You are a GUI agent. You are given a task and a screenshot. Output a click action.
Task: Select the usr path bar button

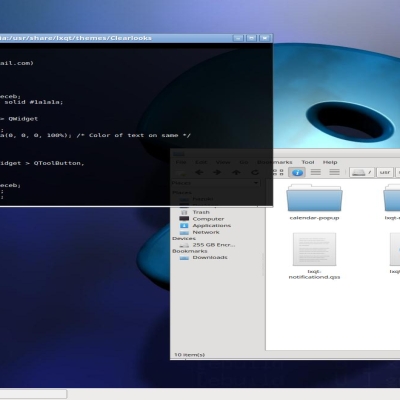pos(385,172)
